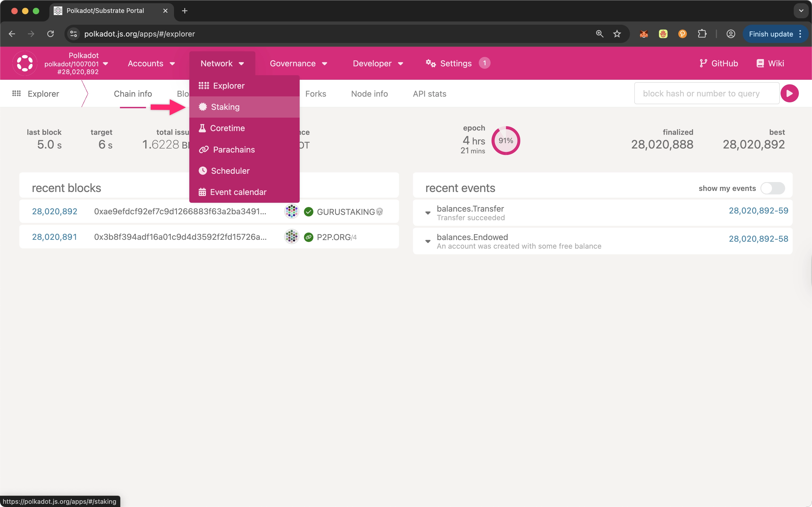Bookmark page with the star icon
Viewport: 812px width, 507px height.
point(617,34)
